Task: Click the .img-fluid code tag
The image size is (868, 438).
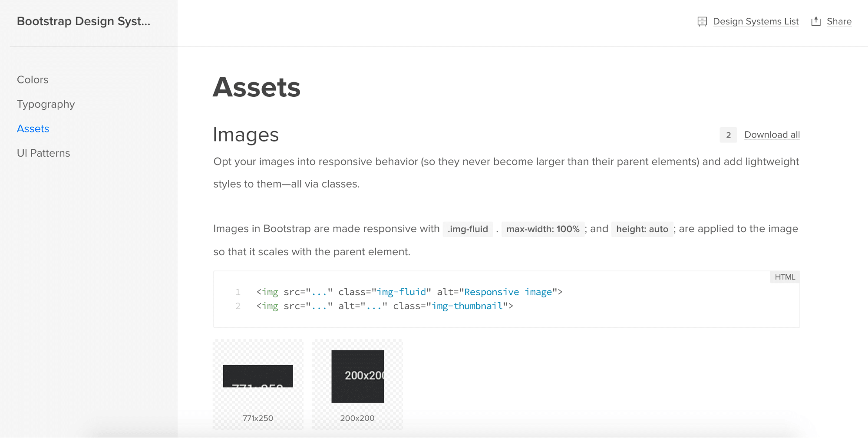Action: click(468, 229)
